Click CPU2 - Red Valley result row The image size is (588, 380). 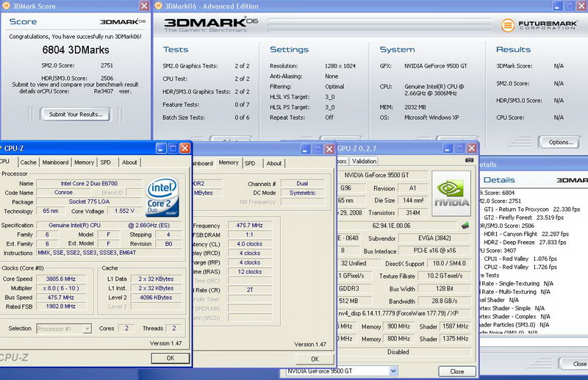[520, 267]
